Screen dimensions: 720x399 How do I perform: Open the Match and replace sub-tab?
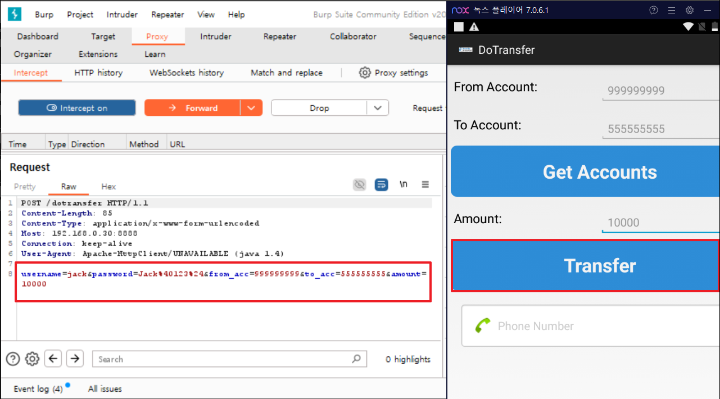pos(287,73)
